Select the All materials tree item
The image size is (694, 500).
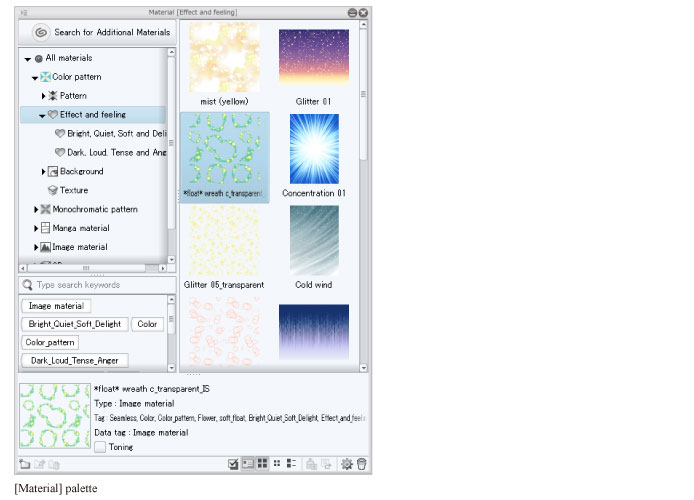69,58
